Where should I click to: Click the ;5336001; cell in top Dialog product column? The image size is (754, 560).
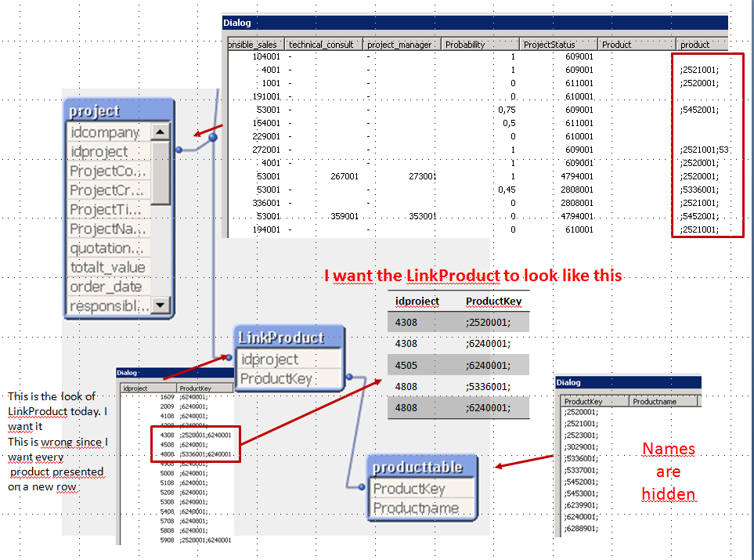[699, 190]
